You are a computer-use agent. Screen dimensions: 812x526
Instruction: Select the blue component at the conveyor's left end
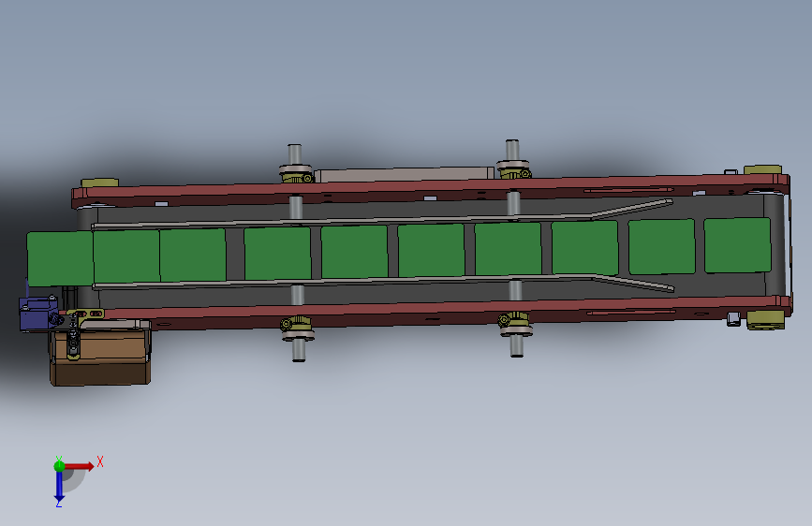(x=38, y=314)
